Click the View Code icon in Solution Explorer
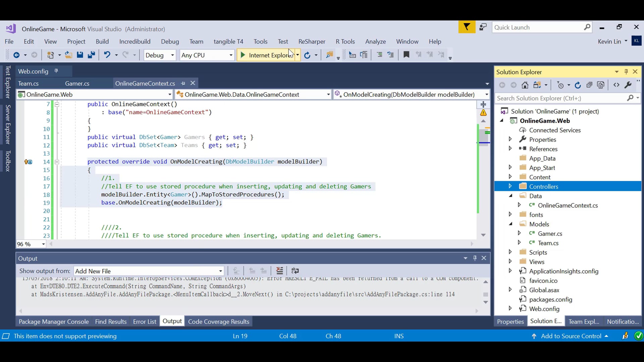644x362 pixels. (x=616, y=85)
